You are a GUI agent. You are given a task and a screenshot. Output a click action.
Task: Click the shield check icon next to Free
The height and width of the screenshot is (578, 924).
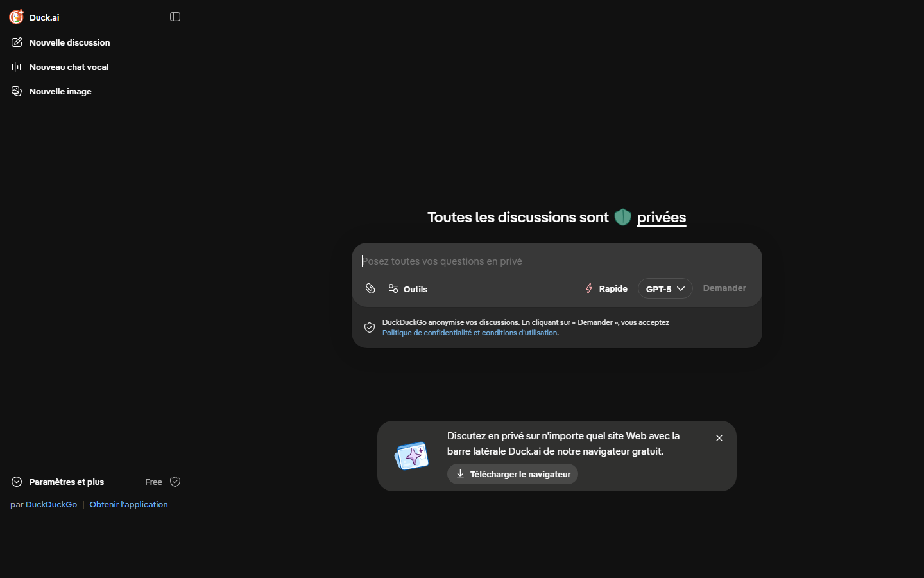[x=175, y=482]
